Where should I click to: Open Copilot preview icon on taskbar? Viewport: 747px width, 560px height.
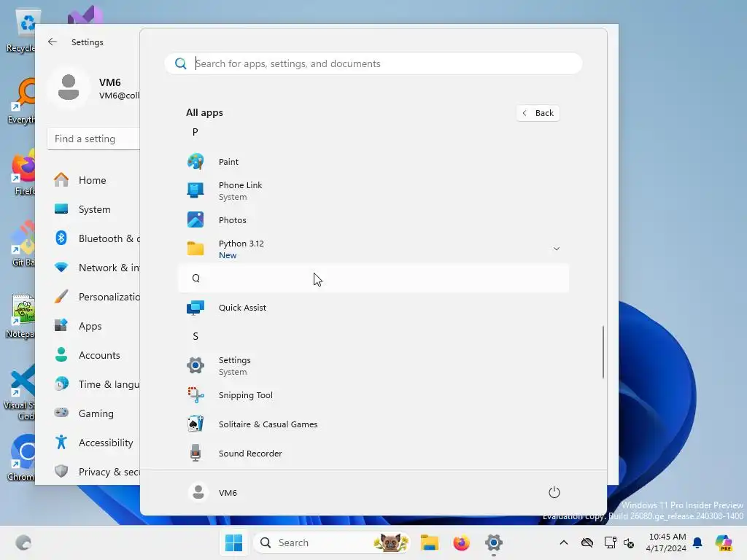(724, 542)
